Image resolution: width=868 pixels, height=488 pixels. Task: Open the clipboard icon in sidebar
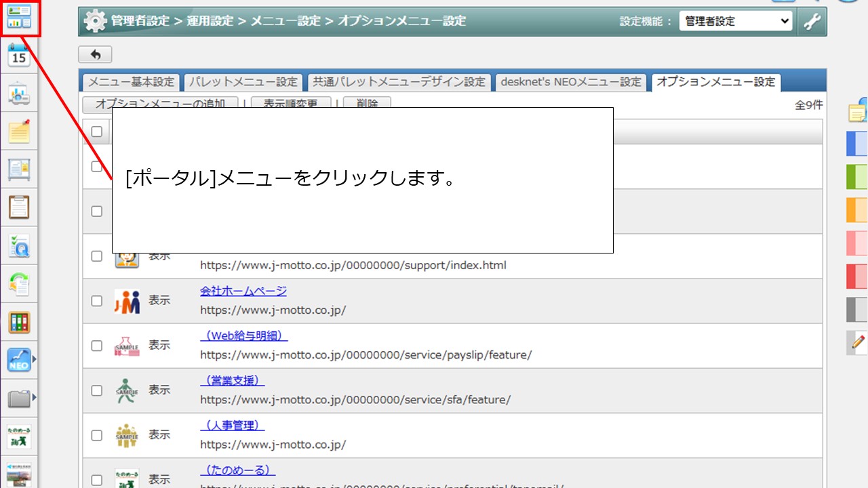[x=19, y=207]
